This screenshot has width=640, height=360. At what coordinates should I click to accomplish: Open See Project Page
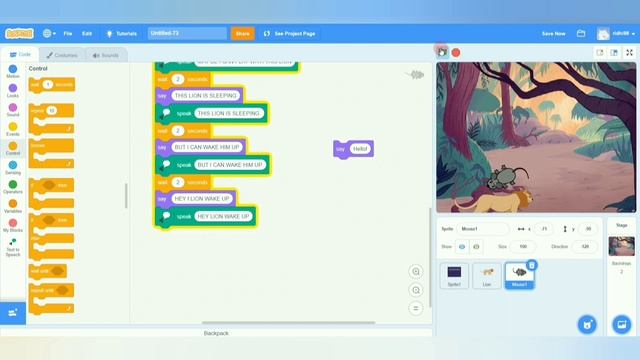pyautogui.click(x=290, y=33)
